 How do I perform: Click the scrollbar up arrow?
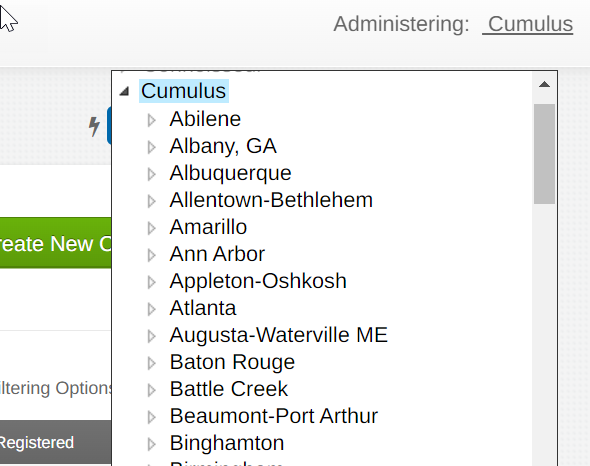point(544,85)
